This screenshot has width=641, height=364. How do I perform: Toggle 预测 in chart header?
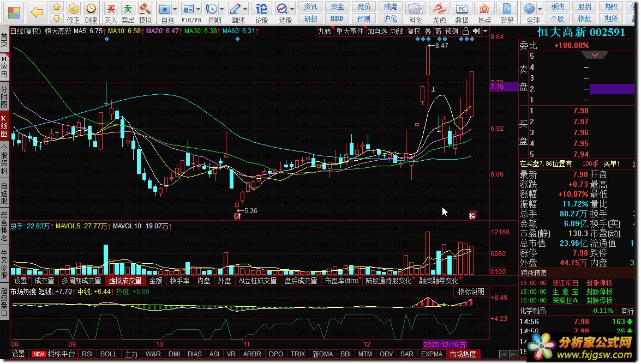(451, 31)
